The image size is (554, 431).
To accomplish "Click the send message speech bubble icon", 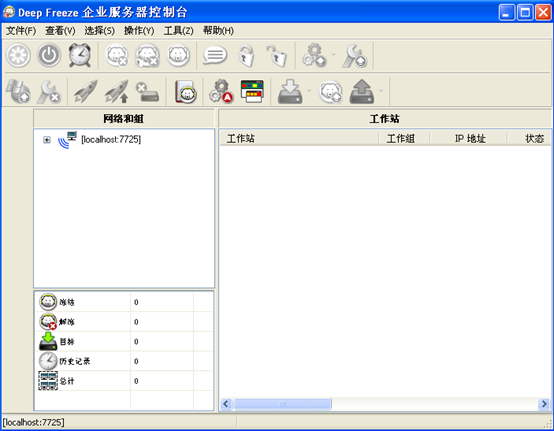I will [x=215, y=55].
